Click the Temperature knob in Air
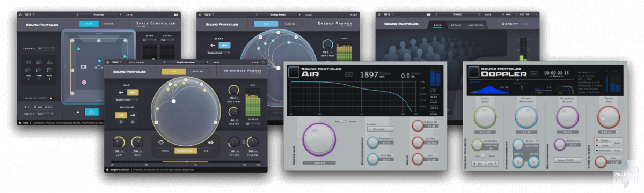 (x=373, y=142)
